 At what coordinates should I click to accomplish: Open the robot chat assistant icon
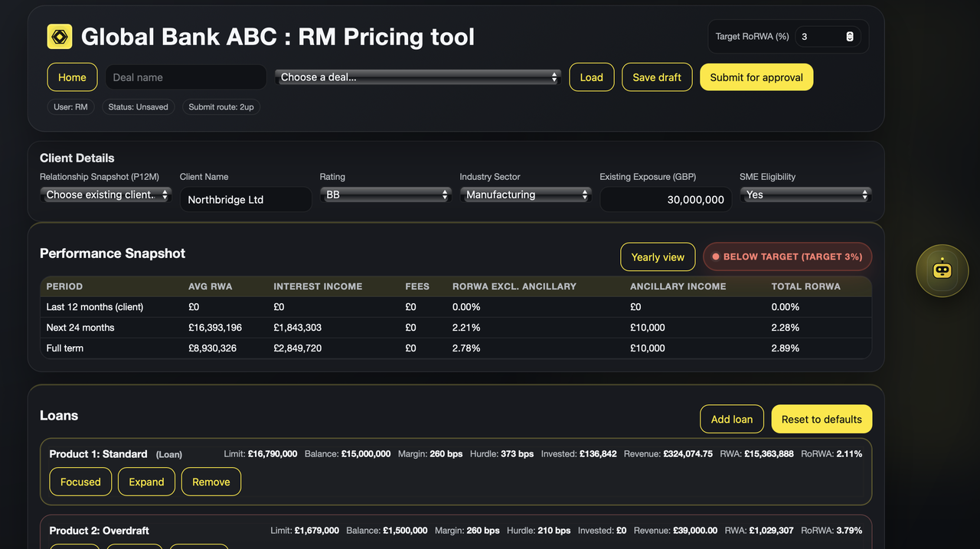click(942, 271)
